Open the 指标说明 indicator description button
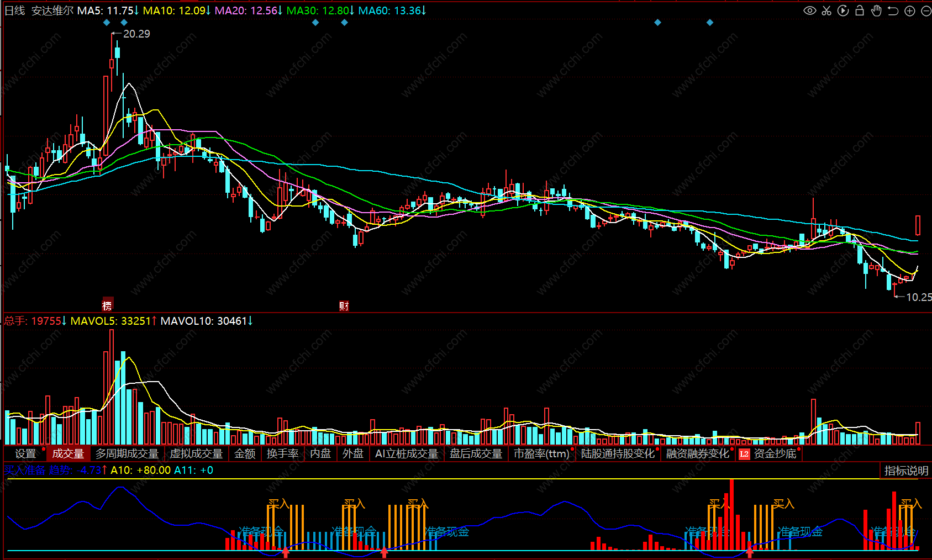 (906, 471)
